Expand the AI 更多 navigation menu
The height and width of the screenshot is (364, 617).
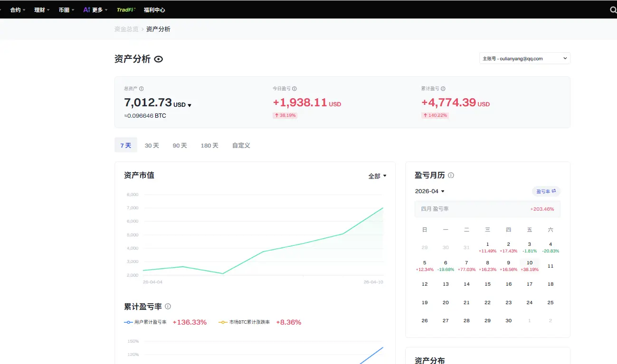click(x=95, y=9)
